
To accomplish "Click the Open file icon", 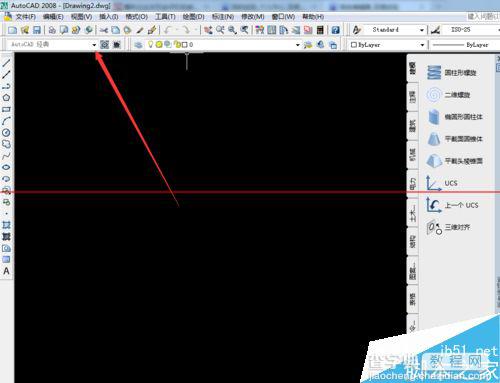I will point(25,30).
